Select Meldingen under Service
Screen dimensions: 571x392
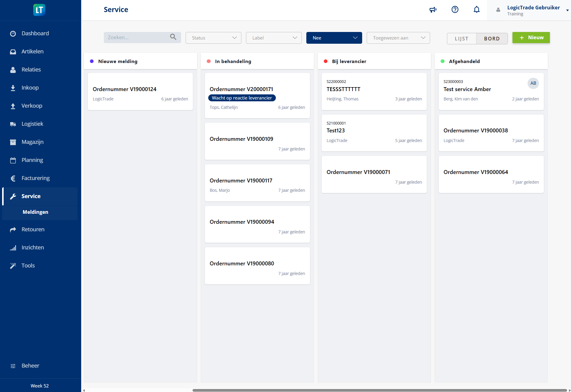35,212
